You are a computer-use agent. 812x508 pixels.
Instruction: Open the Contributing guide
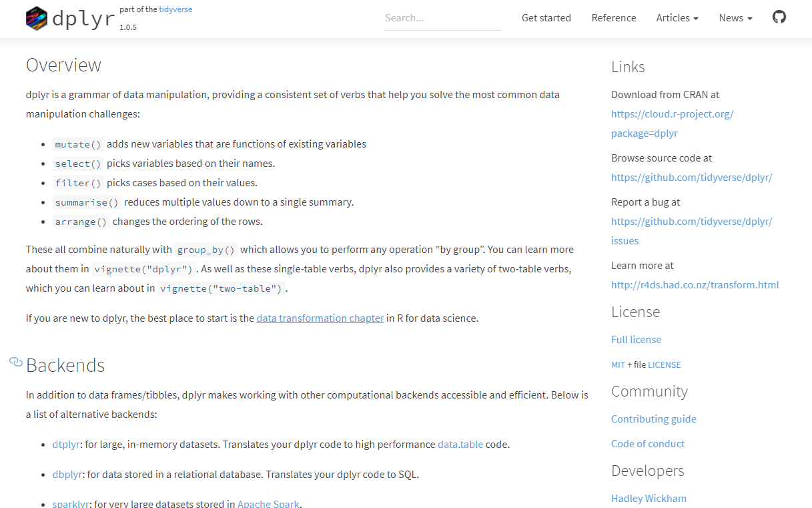[x=654, y=419]
